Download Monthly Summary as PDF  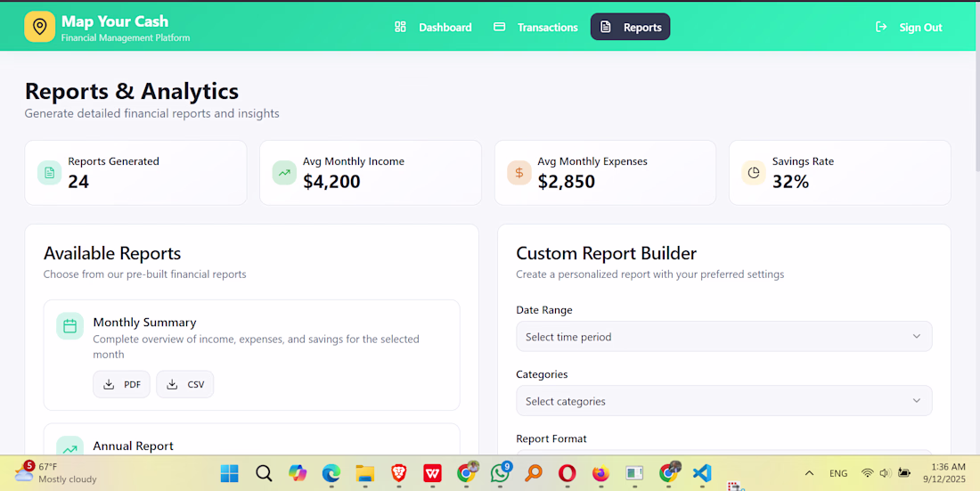[122, 384]
